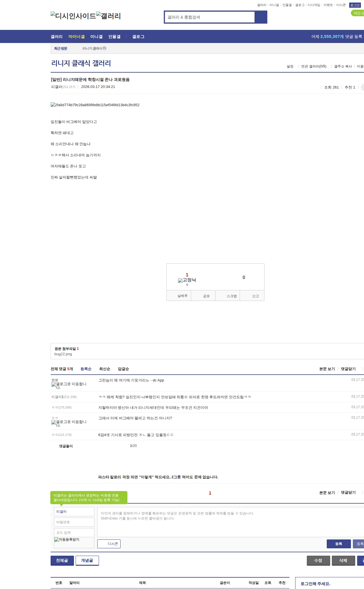364x589 pixels.
Task: Submit the comment with the dark blue 등록 button
Action: point(338,544)
